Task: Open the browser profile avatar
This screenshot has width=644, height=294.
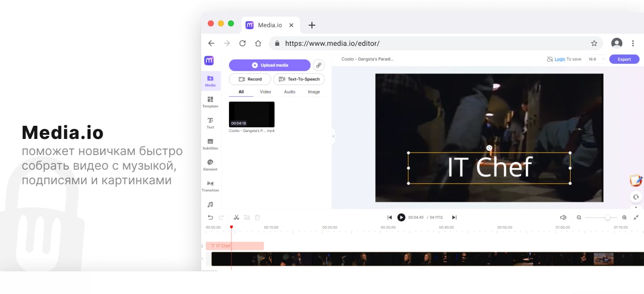Action: pos(617,43)
